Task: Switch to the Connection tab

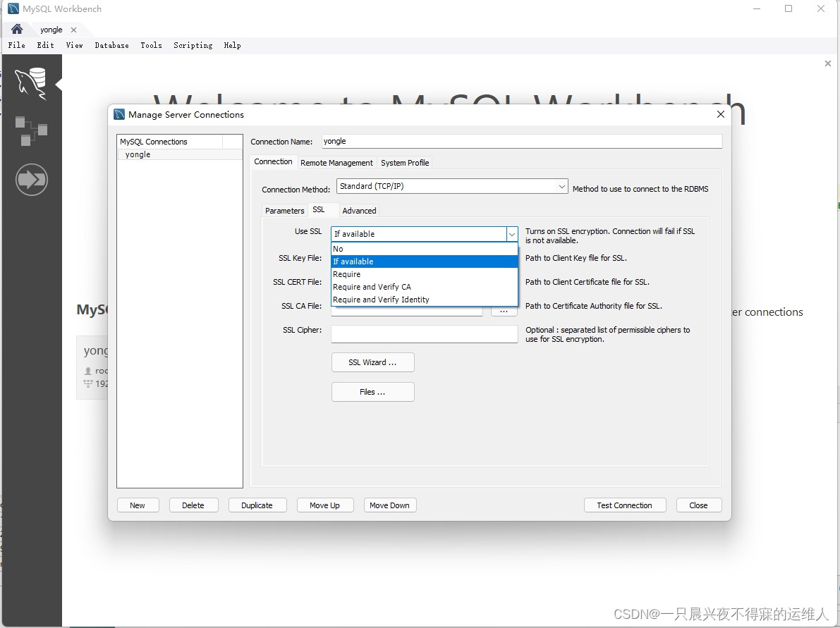Action: click(x=273, y=161)
